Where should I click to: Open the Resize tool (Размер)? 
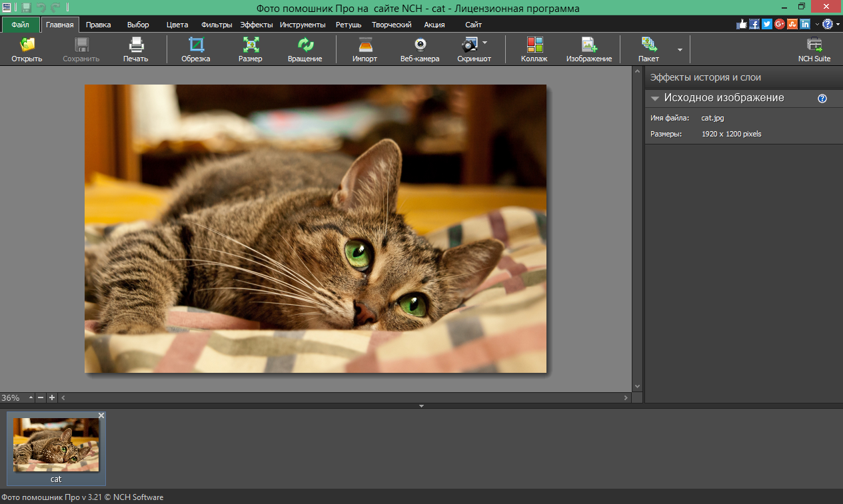pos(251,49)
